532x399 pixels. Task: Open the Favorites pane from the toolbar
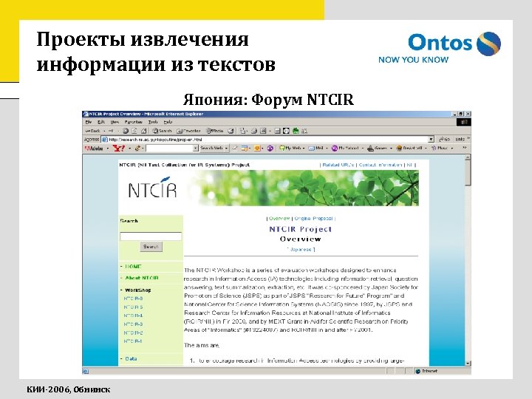[x=188, y=131]
